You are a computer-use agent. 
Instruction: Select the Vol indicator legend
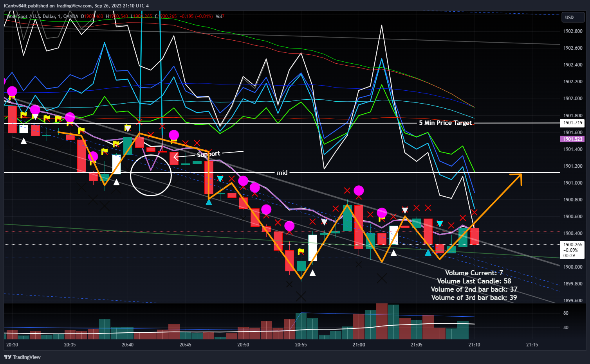pos(219,16)
